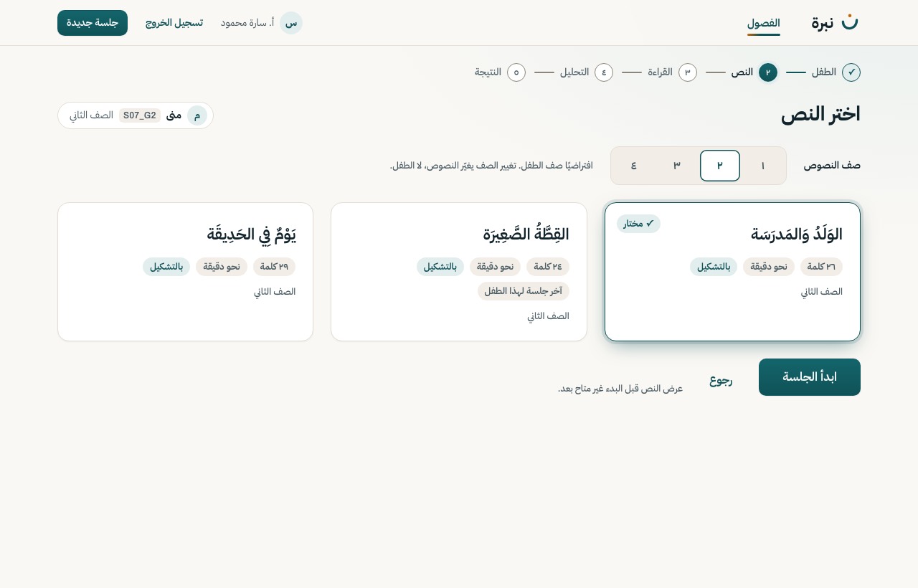Click الصف الثاني in the child chip
Screen dimensions: 918x588
coord(91,115)
